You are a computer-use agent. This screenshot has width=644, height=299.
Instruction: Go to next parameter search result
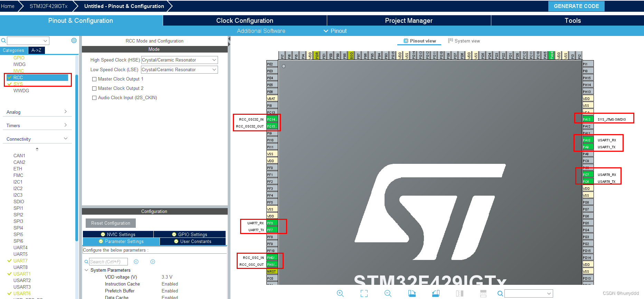[153, 262]
